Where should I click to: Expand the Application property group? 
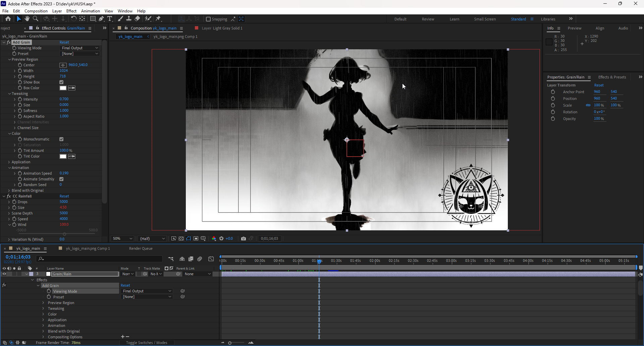click(x=9, y=162)
